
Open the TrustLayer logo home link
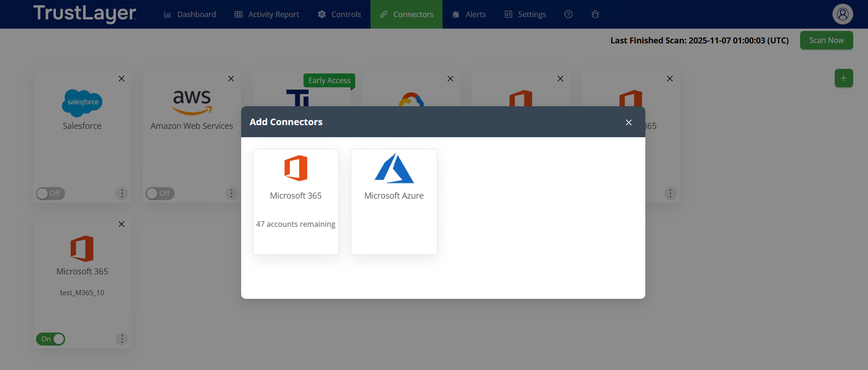[x=85, y=14]
